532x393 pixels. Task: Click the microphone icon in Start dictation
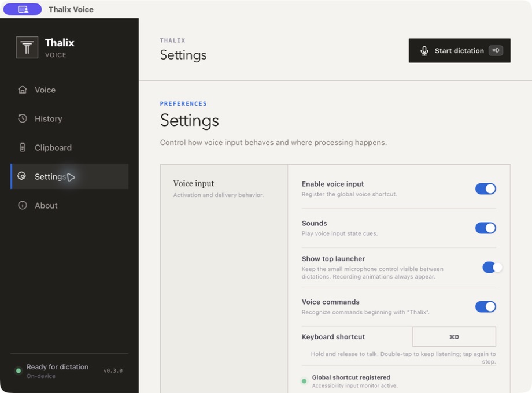424,50
